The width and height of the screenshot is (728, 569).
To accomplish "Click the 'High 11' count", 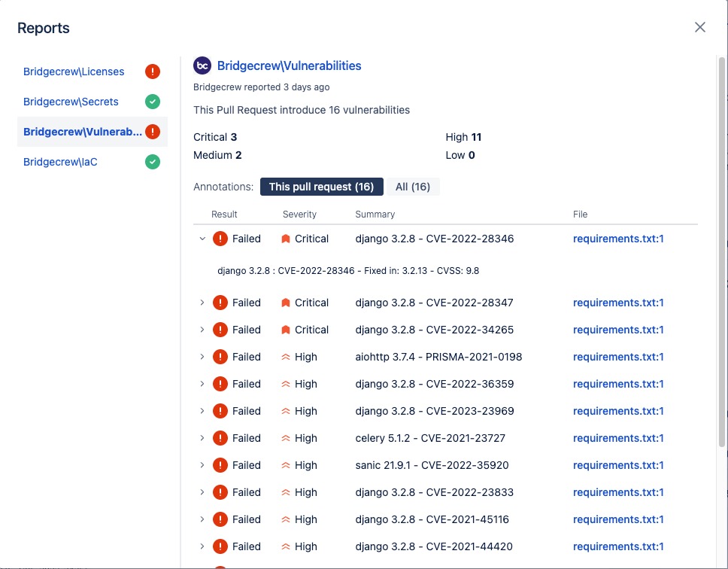I will pos(463,137).
